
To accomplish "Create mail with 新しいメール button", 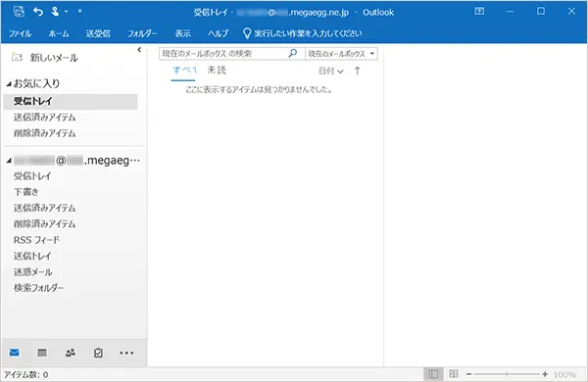I will pos(45,58).
